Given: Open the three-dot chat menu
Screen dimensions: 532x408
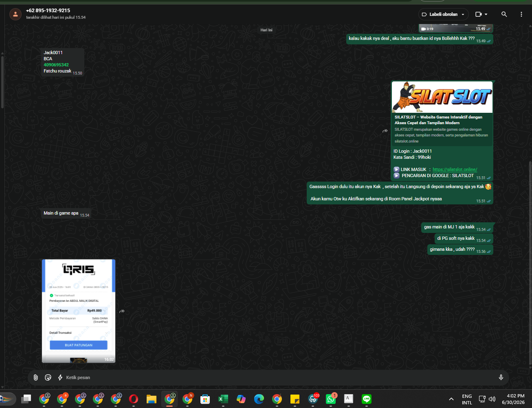Looking at the screenshot, I should click(521, 14).
